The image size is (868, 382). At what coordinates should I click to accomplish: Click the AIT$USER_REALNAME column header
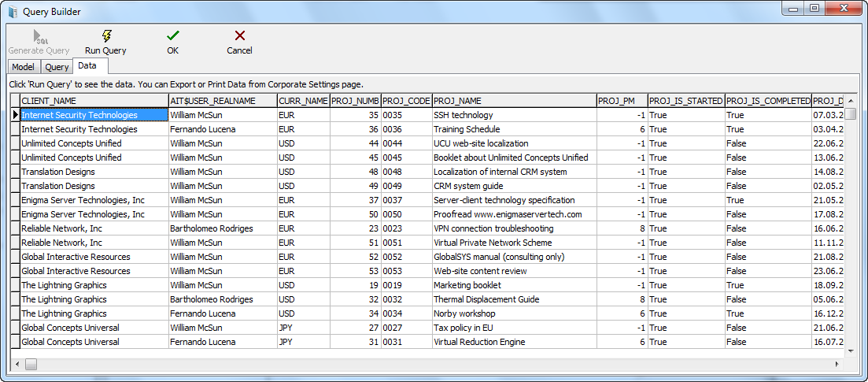click(x=223, y=101)
